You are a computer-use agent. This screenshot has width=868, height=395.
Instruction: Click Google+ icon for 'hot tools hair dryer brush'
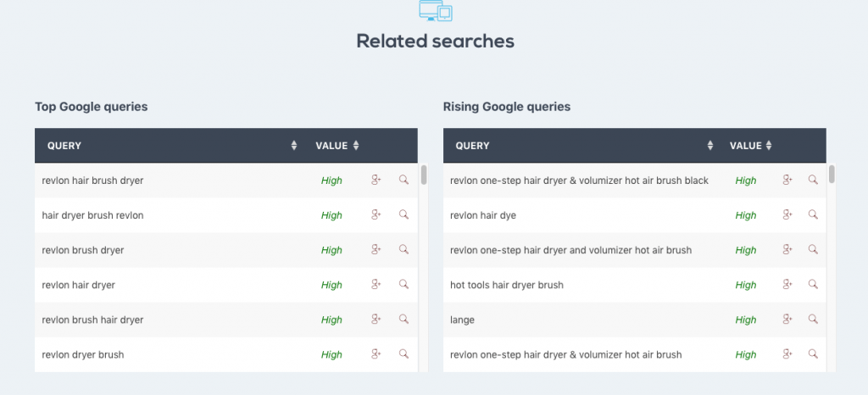[x=787, y=284]
